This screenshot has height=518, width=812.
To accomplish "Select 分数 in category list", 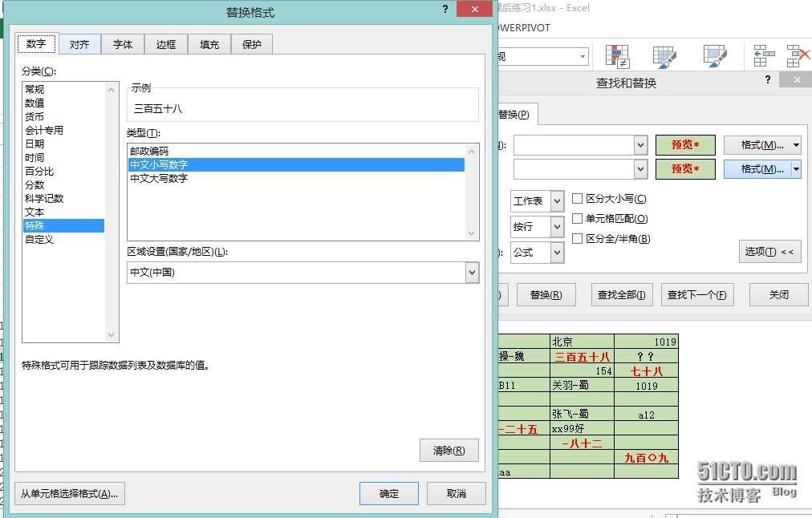I will point(63,184).
